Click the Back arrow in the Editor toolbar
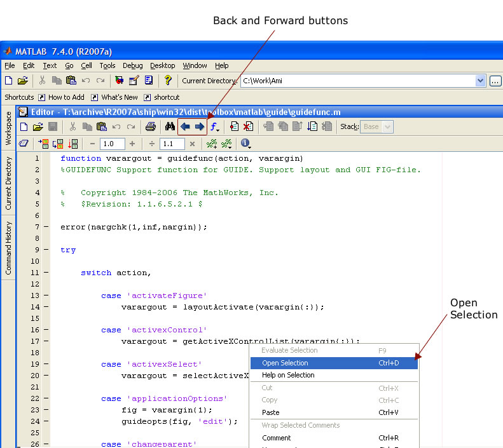The width and height of the screenshot is (503, 448). tap(185, 126)
